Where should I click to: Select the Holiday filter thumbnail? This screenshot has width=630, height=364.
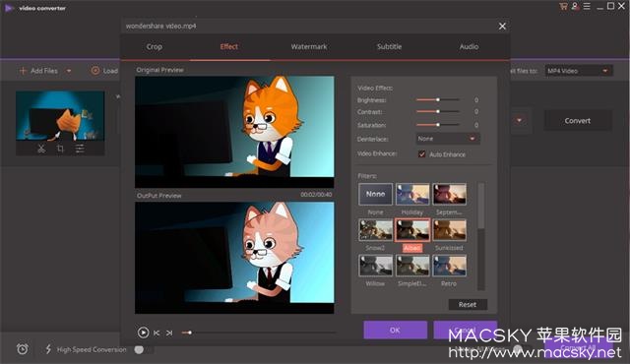[412, 194]
